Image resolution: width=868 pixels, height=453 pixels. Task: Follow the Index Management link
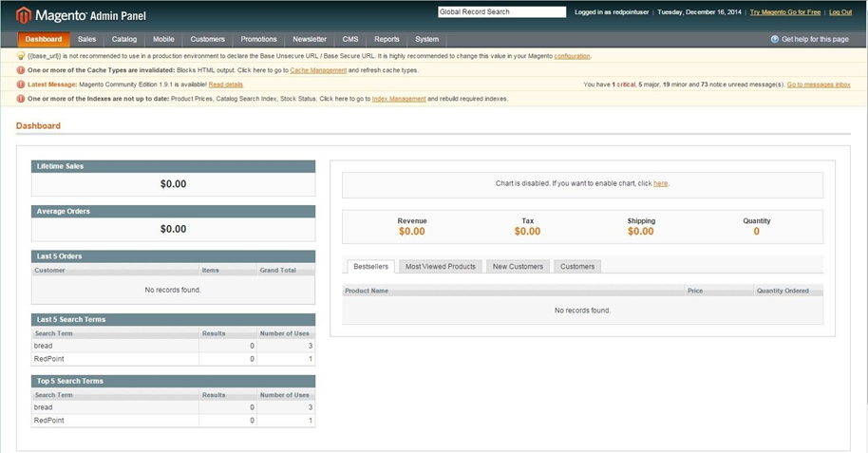(x=398, y=99)
